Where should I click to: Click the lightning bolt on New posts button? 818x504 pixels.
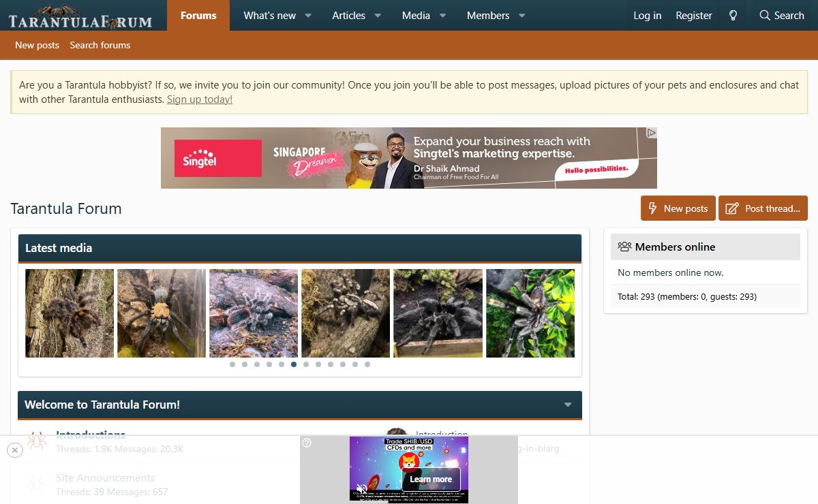coord(652,208)
